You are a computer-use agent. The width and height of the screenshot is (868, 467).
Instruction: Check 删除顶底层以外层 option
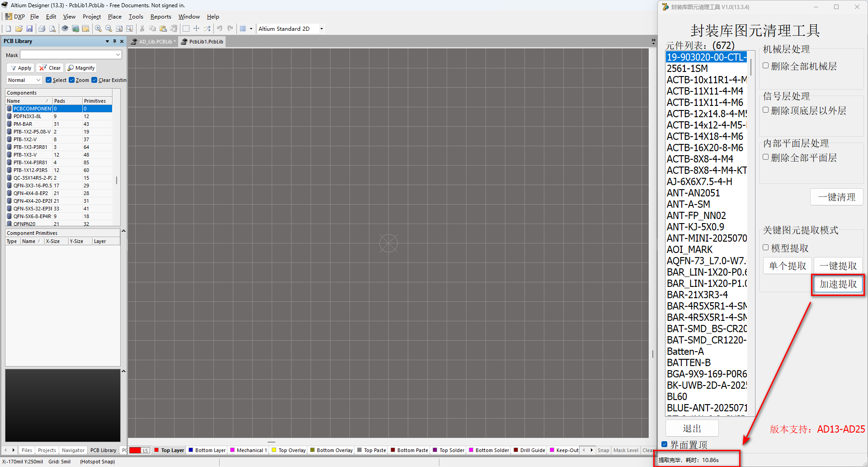(766, 110)
